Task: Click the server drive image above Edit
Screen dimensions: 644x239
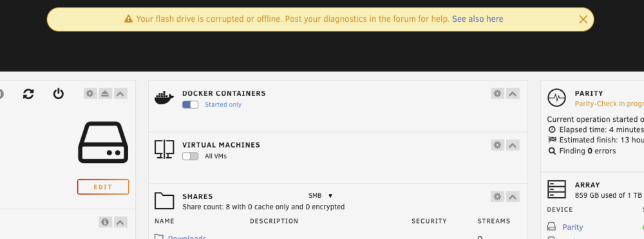Action: (103, 142)
